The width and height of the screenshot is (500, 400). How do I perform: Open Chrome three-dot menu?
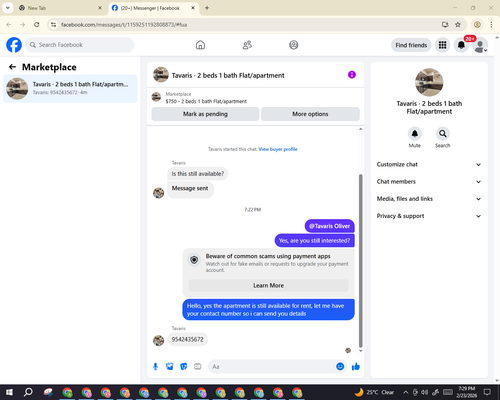click(x=491, y=25)
